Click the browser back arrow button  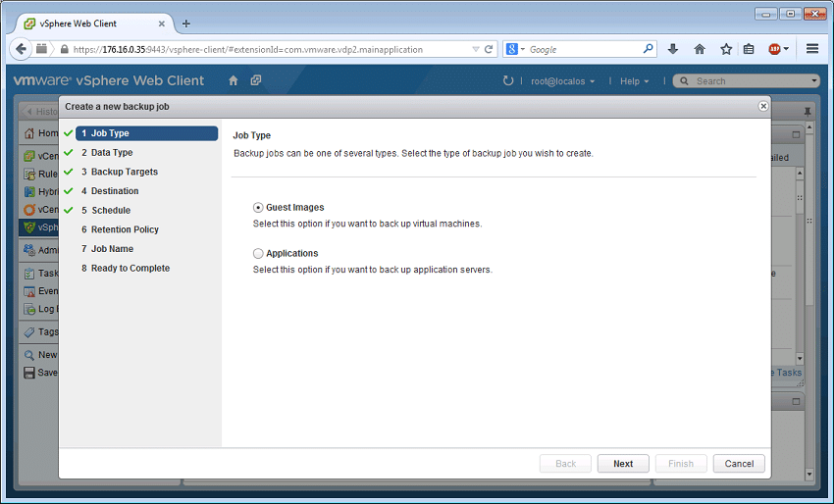[x=21, y=49]
